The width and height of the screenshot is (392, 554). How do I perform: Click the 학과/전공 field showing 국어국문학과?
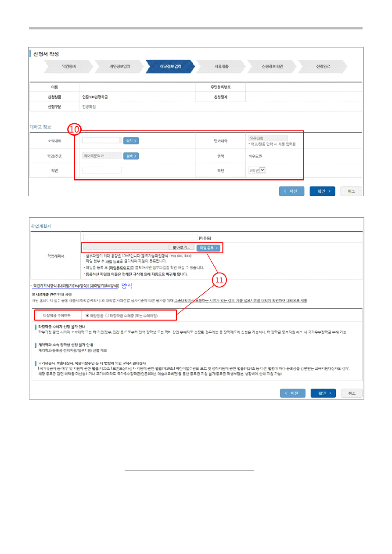pos(101,156)
